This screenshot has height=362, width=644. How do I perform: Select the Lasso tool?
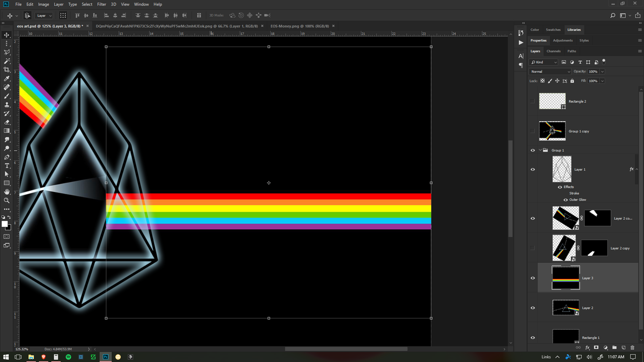7,52
